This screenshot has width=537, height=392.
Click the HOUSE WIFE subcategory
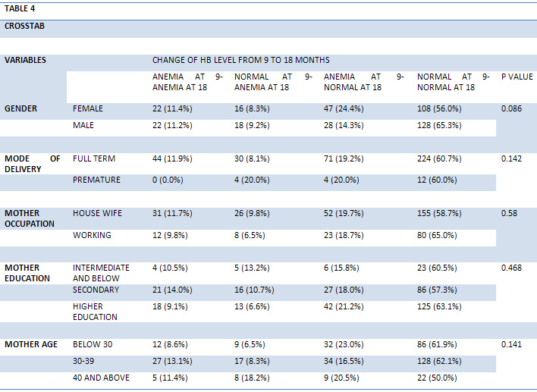[x=97, y=213]
